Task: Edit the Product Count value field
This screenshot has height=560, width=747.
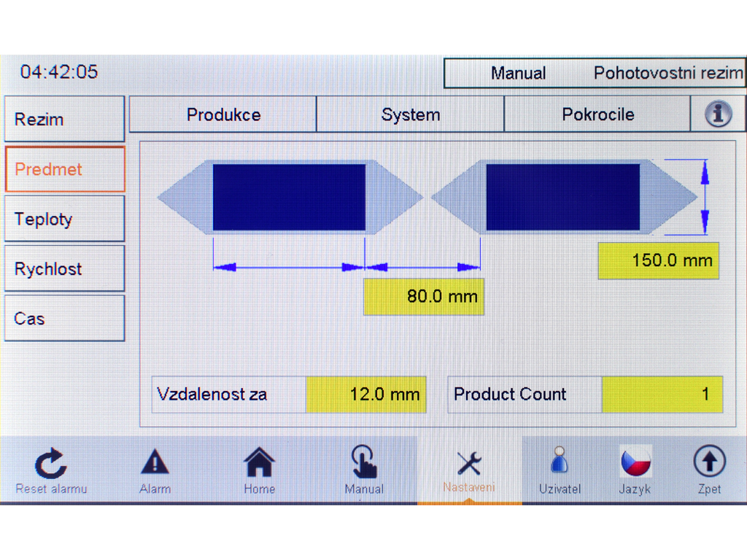Action: [x=662, y=394]
